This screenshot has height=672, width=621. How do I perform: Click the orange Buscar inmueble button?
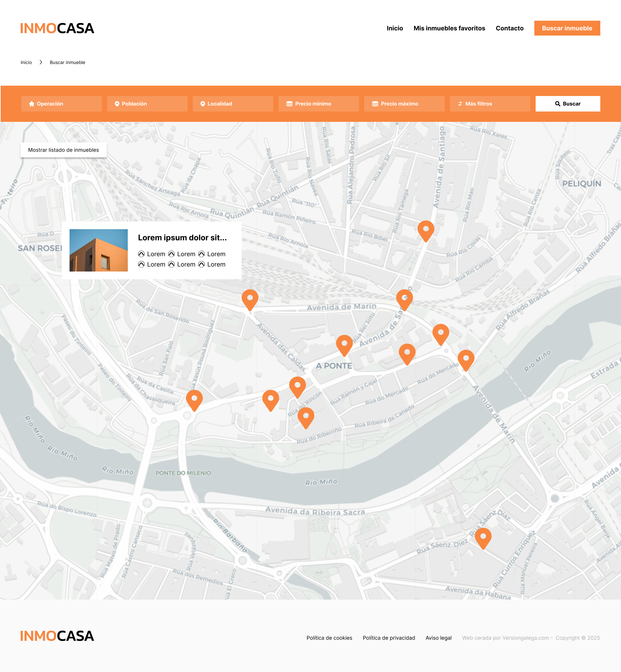click(x=567, y=28)
